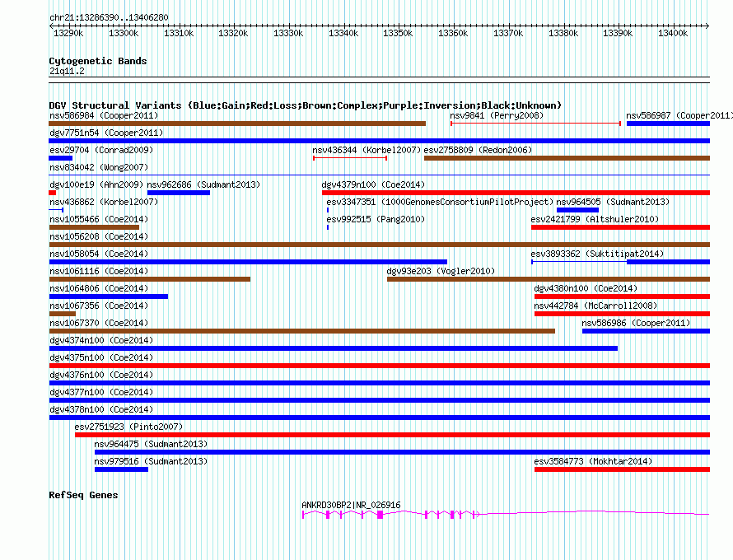Click esv2758809 (Redon2006) label
This screenshot has height=560, width=733.
tap(478, 150)
